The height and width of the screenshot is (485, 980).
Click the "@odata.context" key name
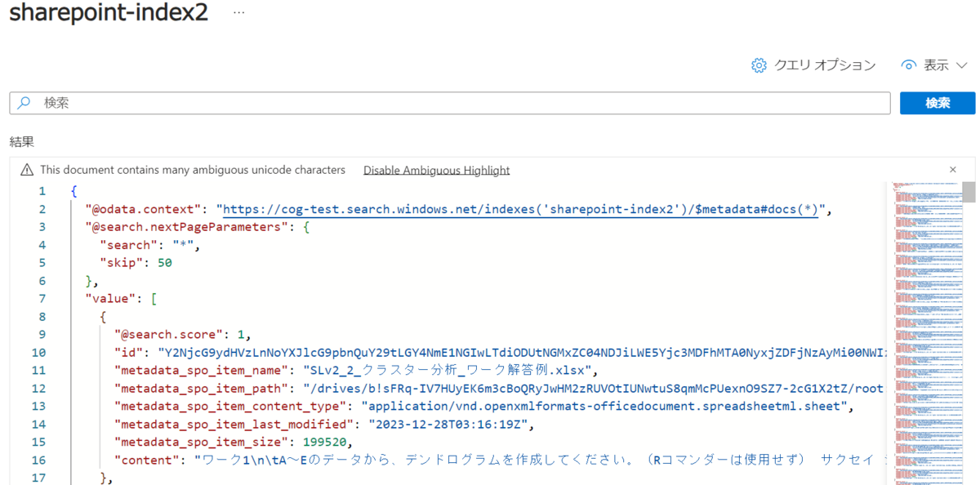[143, 209]
